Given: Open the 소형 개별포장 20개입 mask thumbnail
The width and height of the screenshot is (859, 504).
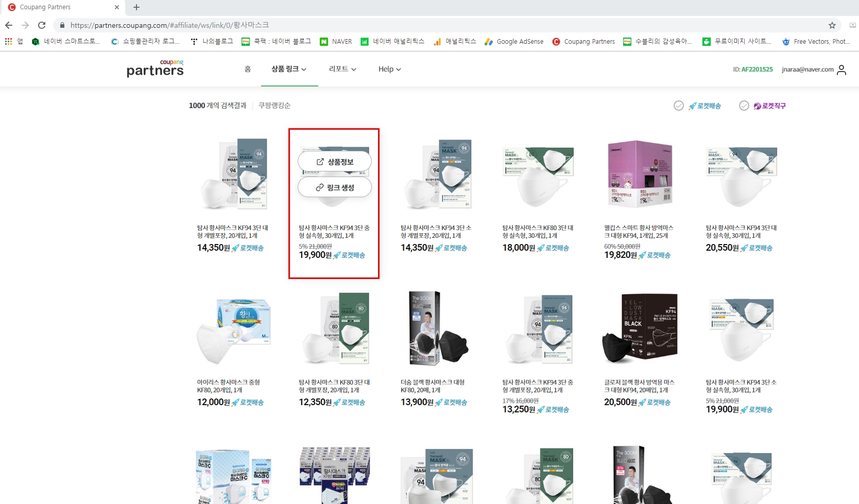Looking at the screenshot, I should click(437, 174).
